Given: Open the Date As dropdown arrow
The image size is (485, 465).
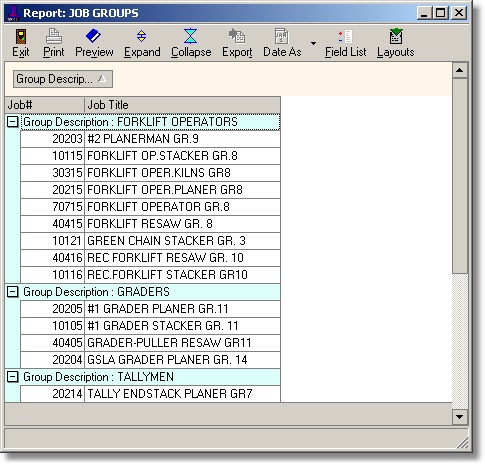Looking at the screenshot, I should tap(313, 43).
